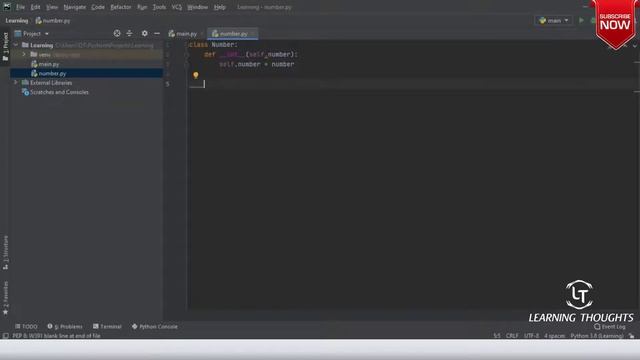Open the Navigate menu
Image resolution: width=640 pixels, height=360 pixels.
click(x=75, y=7)
